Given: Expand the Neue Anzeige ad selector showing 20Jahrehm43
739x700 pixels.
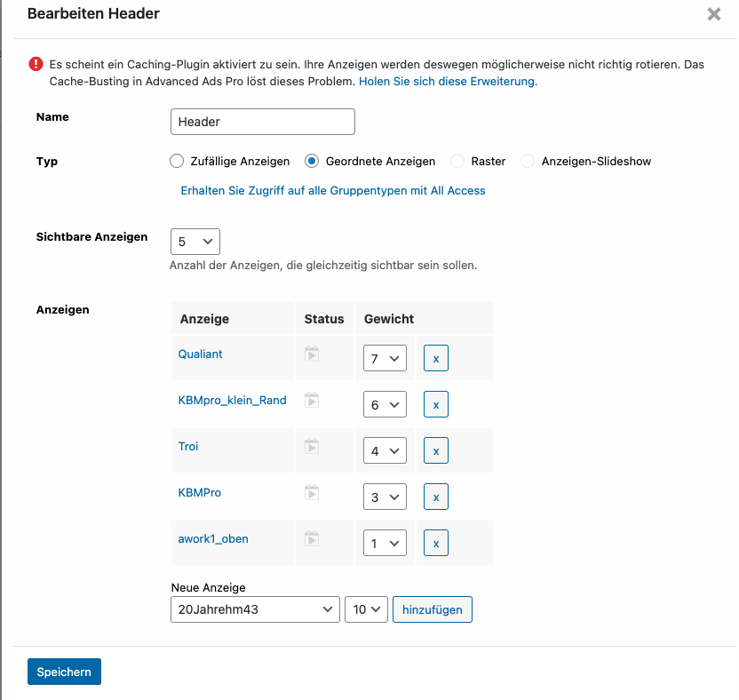Looking at the screenshot, I should coord(255,609).
